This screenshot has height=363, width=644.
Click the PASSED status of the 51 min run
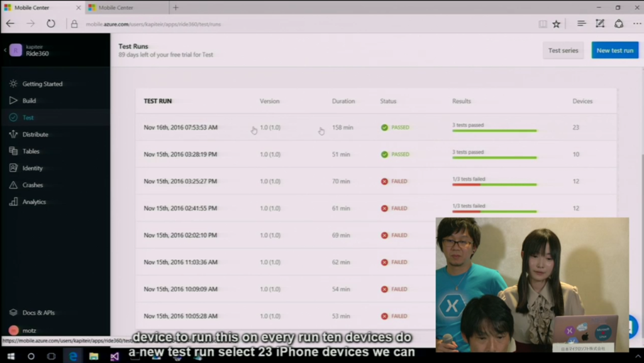395,154
